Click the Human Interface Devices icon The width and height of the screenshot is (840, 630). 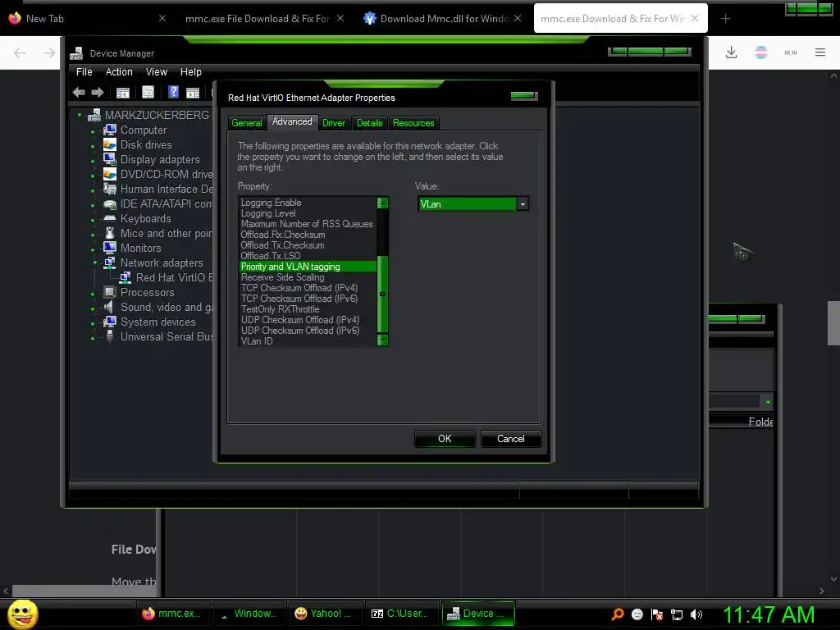pos(110,189)
